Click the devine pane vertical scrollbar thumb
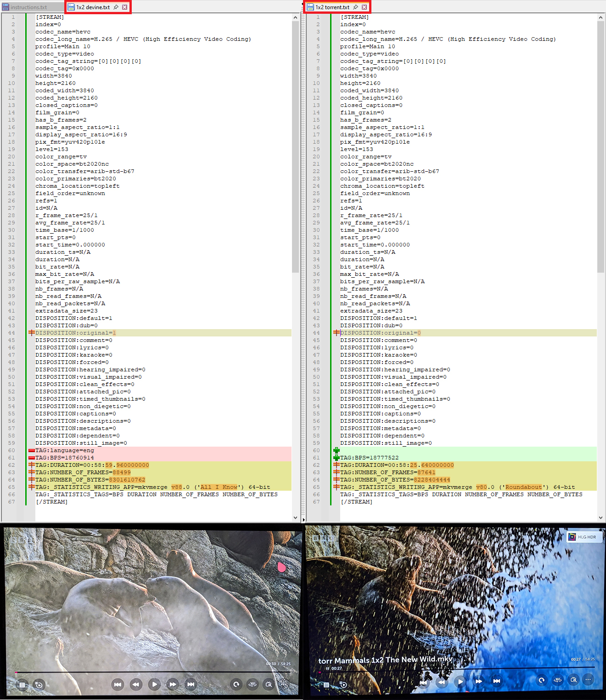 coord(295,147)
